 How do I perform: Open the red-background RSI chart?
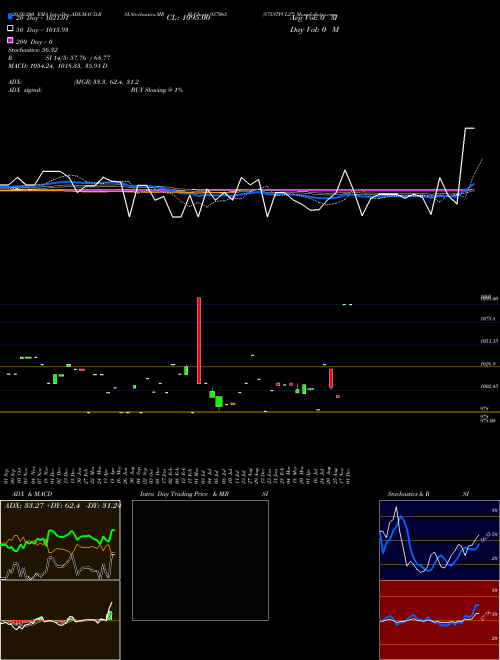click(439, 620)
